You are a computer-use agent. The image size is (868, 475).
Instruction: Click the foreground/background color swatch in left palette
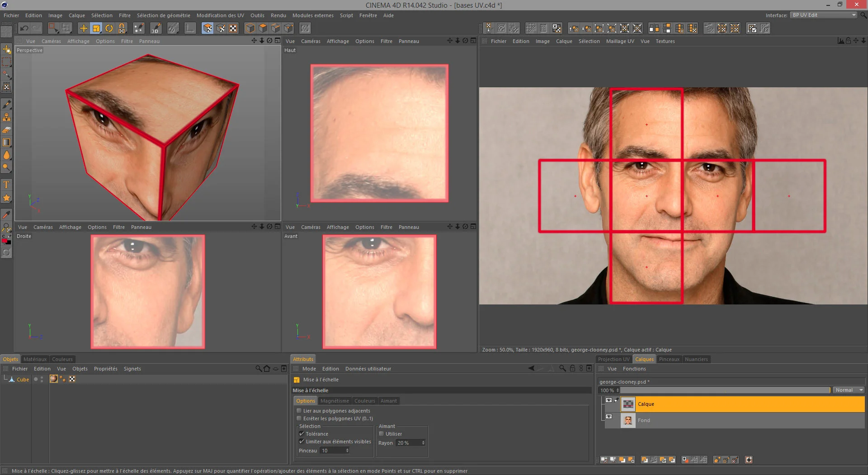pos(6,239)
